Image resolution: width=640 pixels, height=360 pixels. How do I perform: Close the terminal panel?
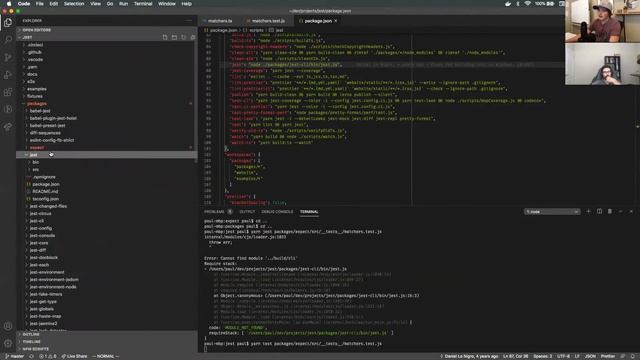click(x=631, y=211)
